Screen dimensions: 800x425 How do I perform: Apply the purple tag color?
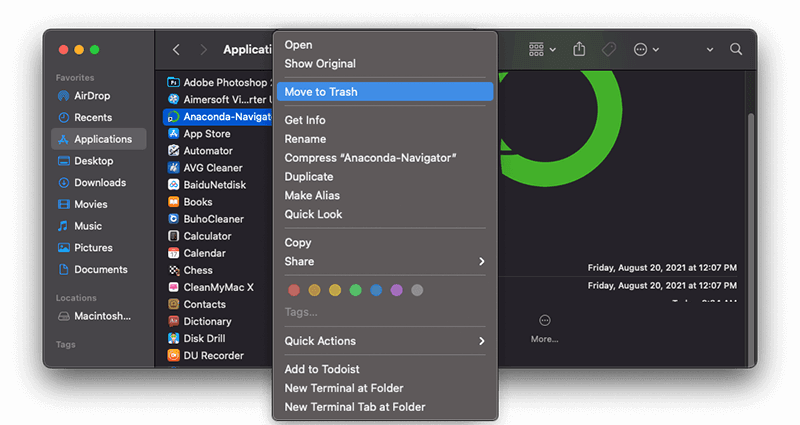pyautogui.click(x=396, y=290)
